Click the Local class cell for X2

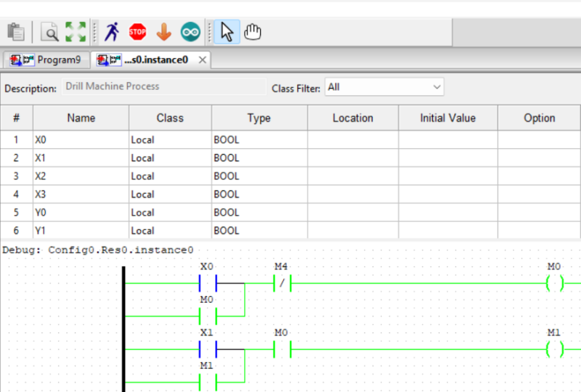click(x=170, y=176)
